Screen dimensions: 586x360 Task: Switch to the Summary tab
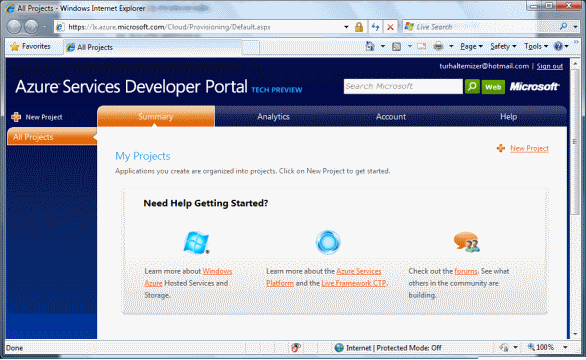click(x=156, y=116)
